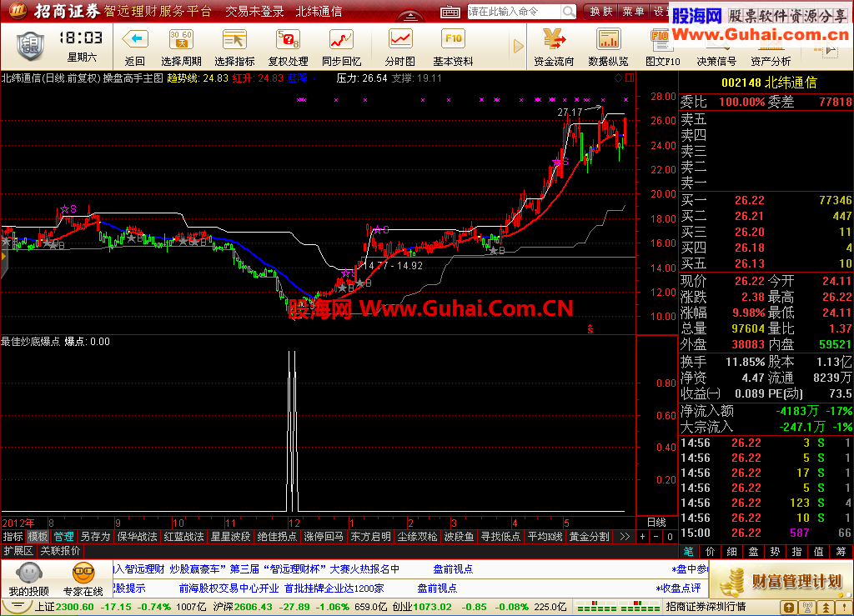Click the diamond icon above the chart
Viewport: 854px width, 616px height.
[618, 78]
